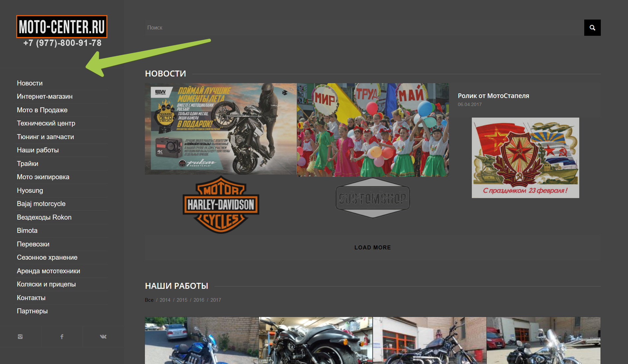628x364 pixels.
Task: Open the blue motorcycle work photo
Action: [x=202, y=340]
